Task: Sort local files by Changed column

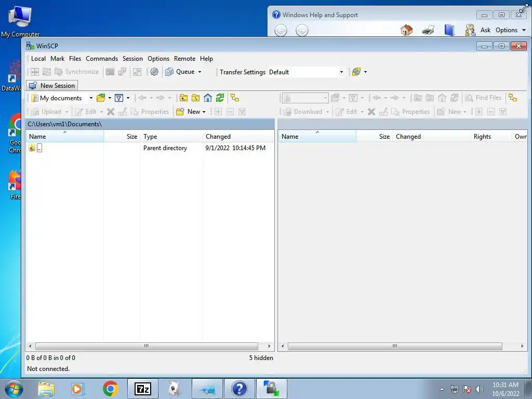Action: tap(238, 137)
